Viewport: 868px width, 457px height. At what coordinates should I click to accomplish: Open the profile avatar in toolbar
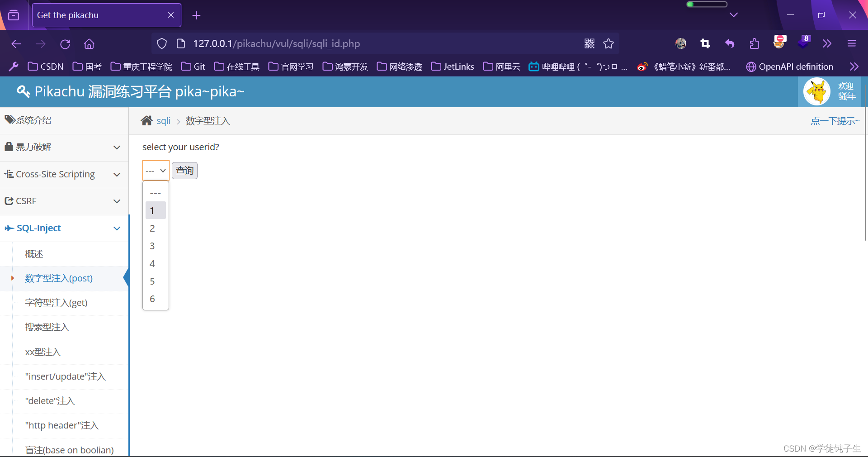tap(681, 43)
